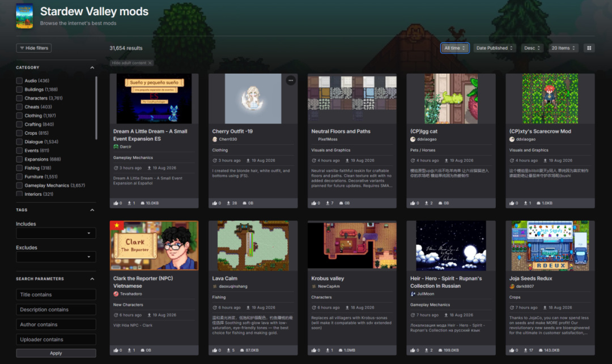Click the category list scrollbar

tap(96, 108)
